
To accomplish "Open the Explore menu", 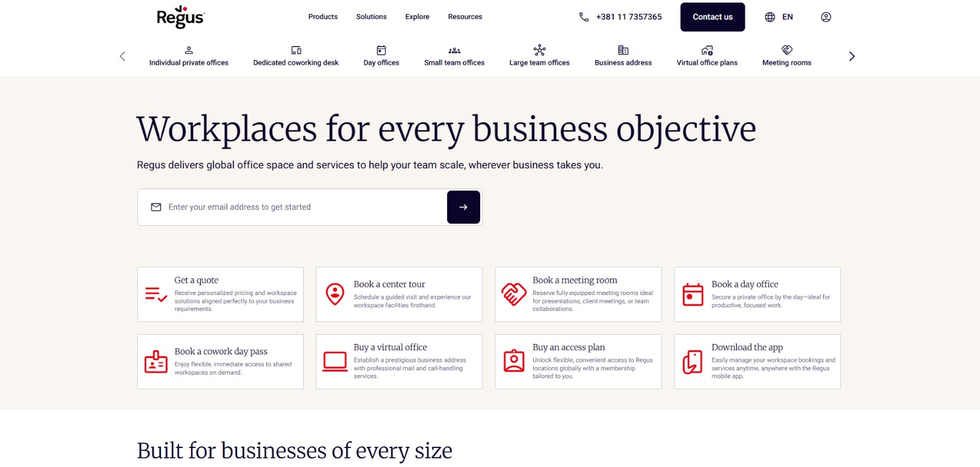I will (x=417, y=17).
